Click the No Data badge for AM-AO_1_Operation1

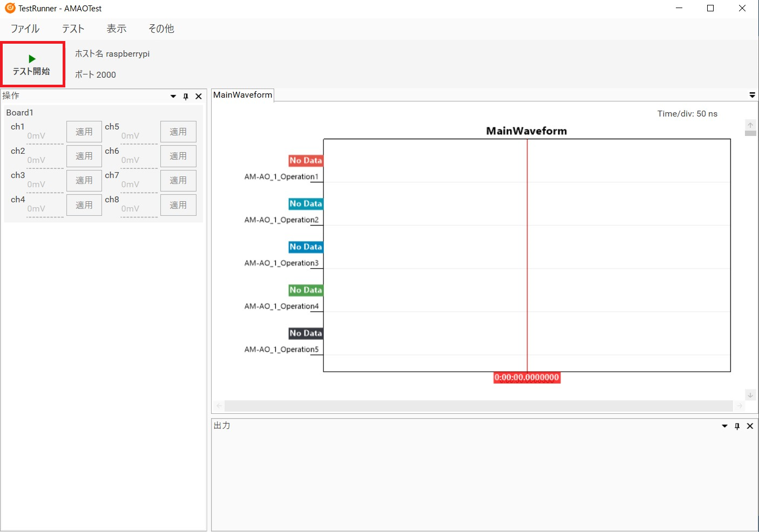[306, 160]
